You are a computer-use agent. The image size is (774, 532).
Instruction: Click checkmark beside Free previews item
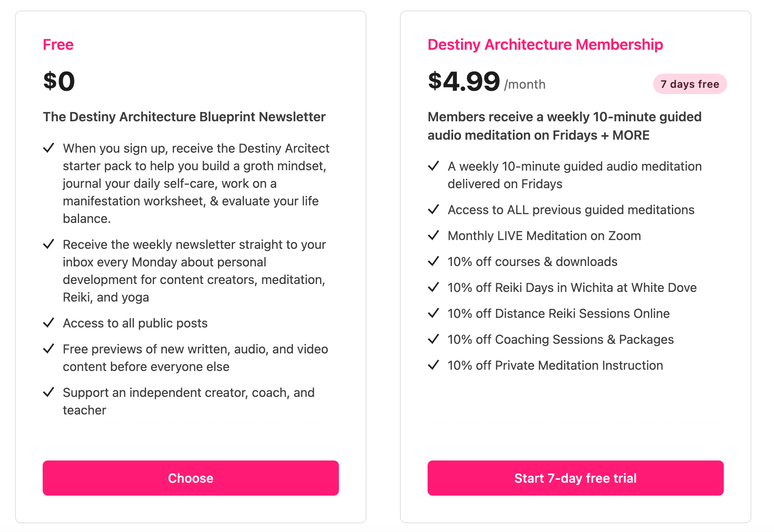(49, 349)
